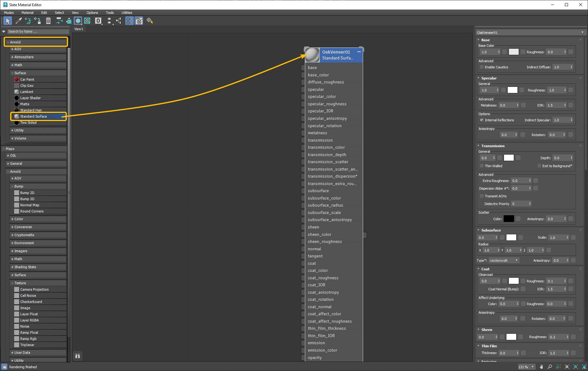The image size is (588, 371).
Task: Switch to the View1 tab
Action: [79, 29]
